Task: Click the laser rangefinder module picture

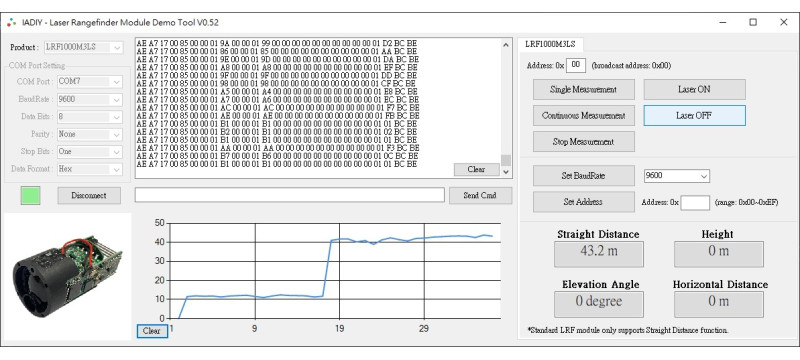Action: (x=67, y=276)
